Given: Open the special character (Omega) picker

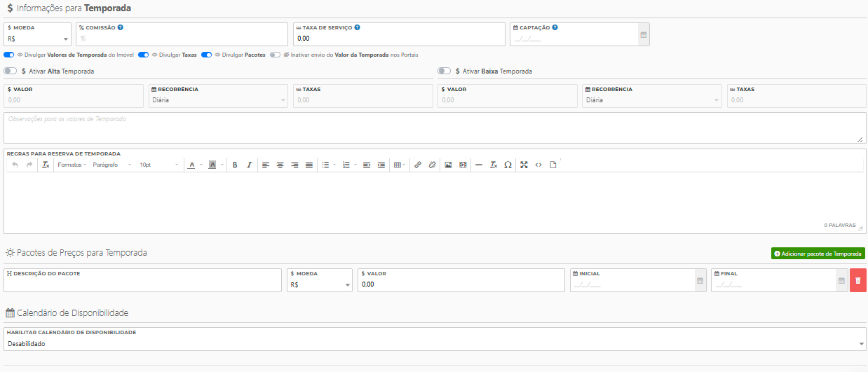Looking at the screenshot, I should coord(508,165).
